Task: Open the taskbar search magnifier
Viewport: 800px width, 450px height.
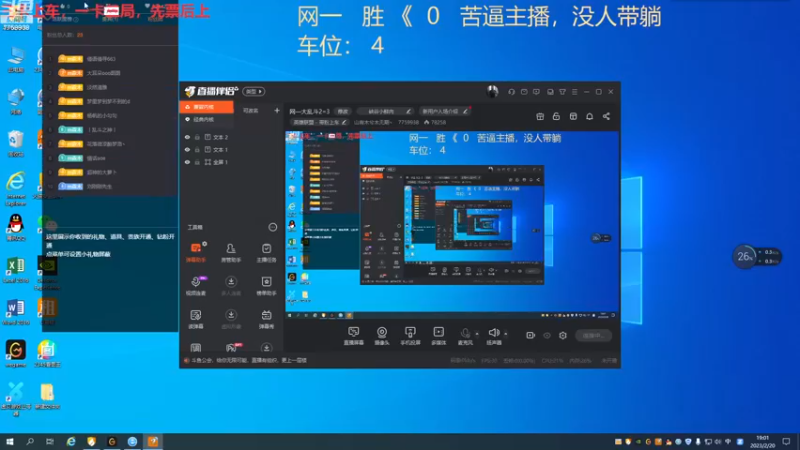Action: tap(30, 441)
